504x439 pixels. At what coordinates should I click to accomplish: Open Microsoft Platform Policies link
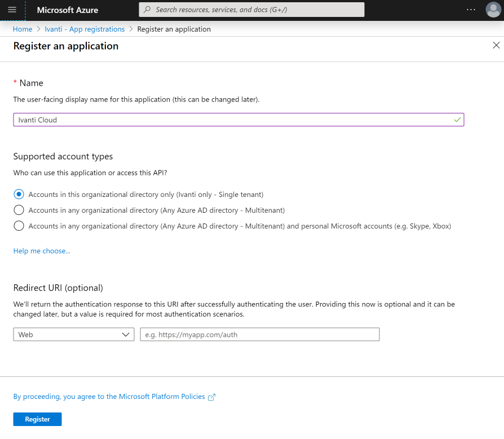(109, 397)
